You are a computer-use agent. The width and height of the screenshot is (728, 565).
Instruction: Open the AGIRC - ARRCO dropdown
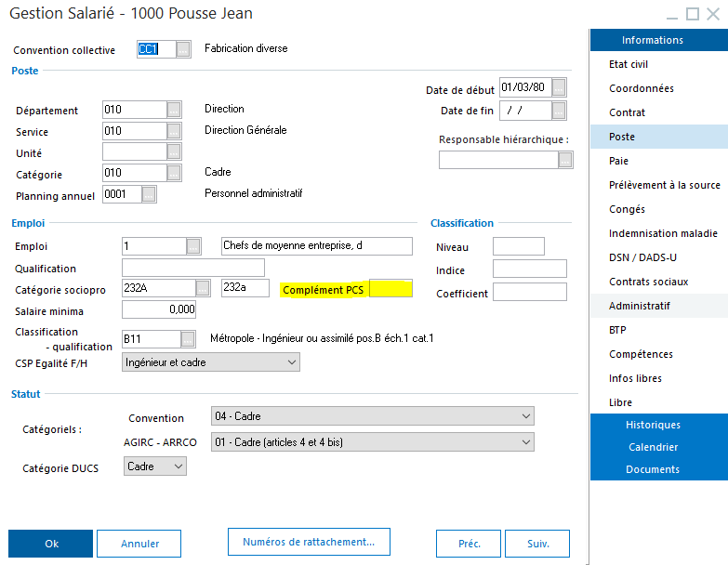tap(526, 442)
